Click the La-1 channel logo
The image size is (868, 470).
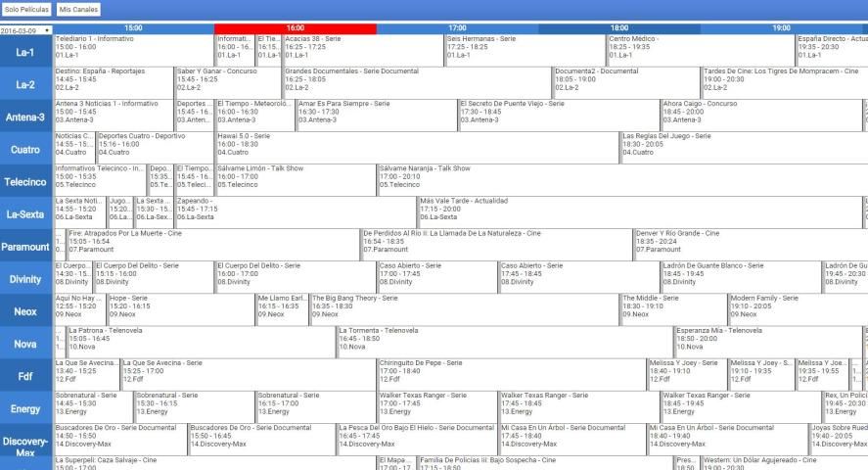(26, 52)
